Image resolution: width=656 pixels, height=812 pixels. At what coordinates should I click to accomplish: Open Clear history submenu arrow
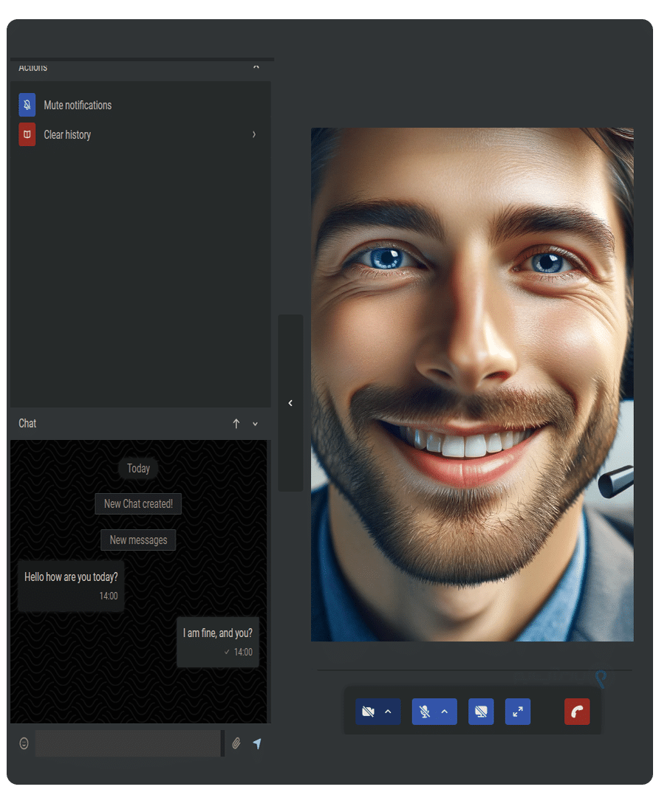(254, 134)
